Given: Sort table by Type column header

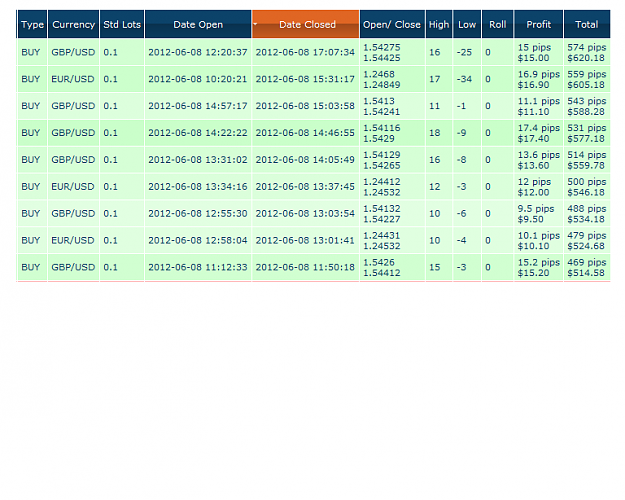Looking at the screenshot, I should pos(32,24).
